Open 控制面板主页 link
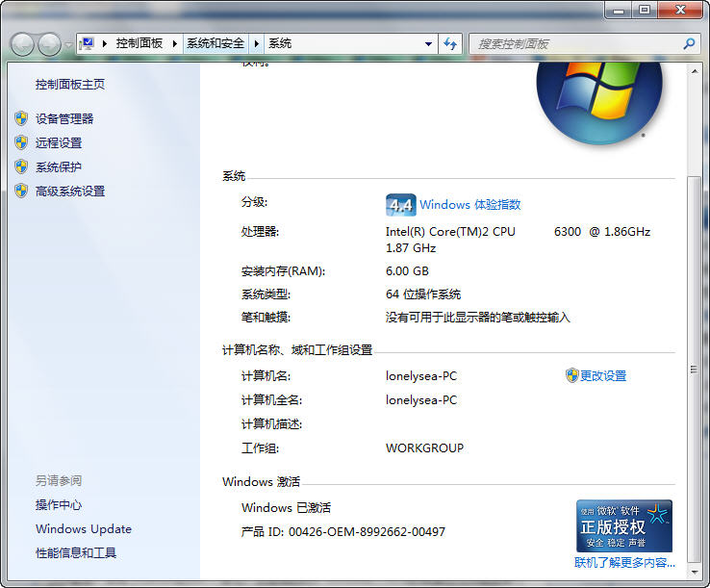 70,85
